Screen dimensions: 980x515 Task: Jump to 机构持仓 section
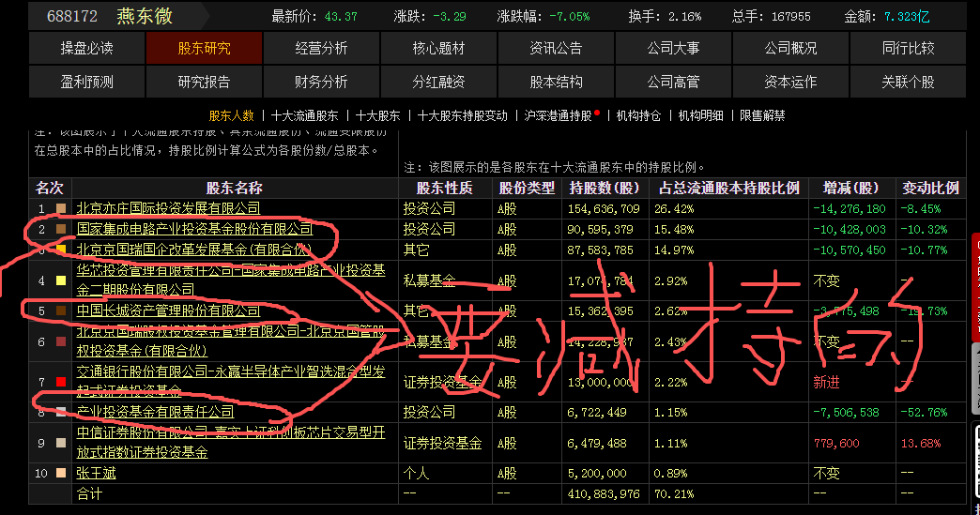(x=638, y=115)
